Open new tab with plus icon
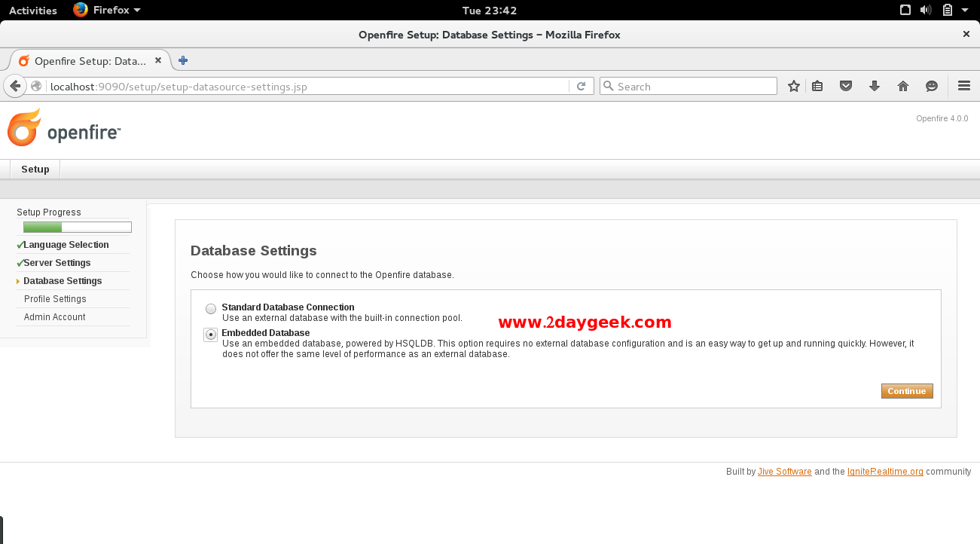 183,60
